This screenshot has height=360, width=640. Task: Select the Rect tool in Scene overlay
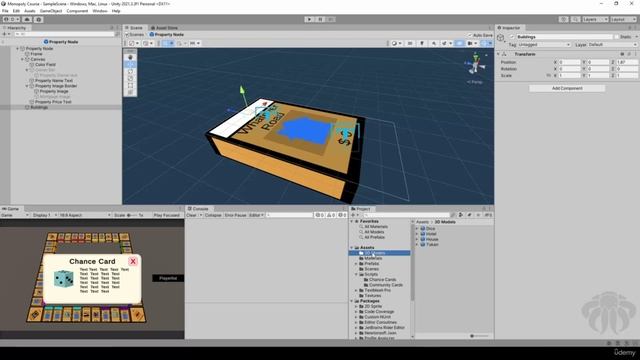tap(130, 85)
